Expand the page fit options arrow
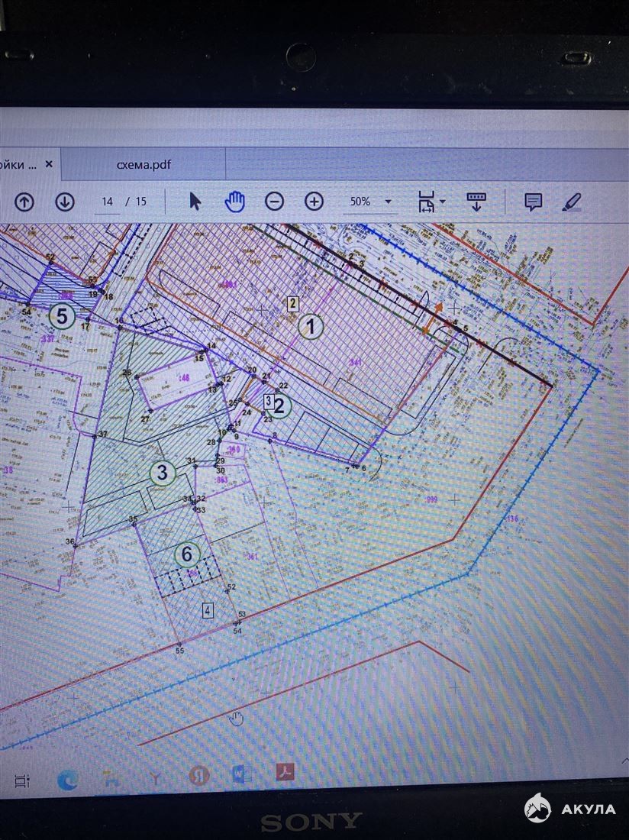This screenshot has height=840, width=629. (x=443, y=202)
